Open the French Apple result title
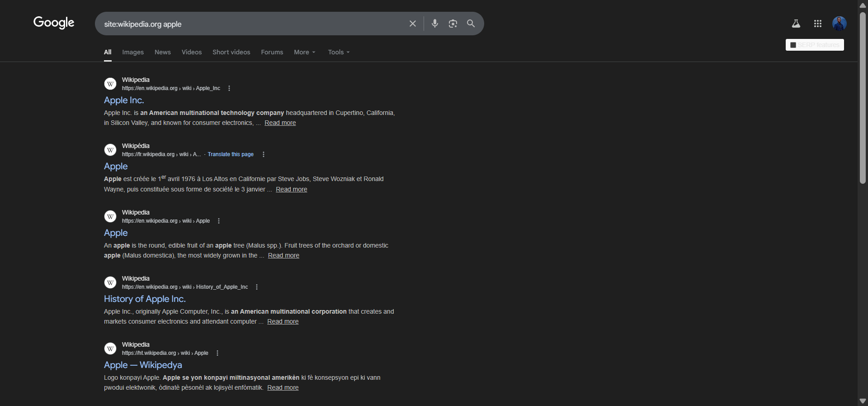 pos(116,166)
